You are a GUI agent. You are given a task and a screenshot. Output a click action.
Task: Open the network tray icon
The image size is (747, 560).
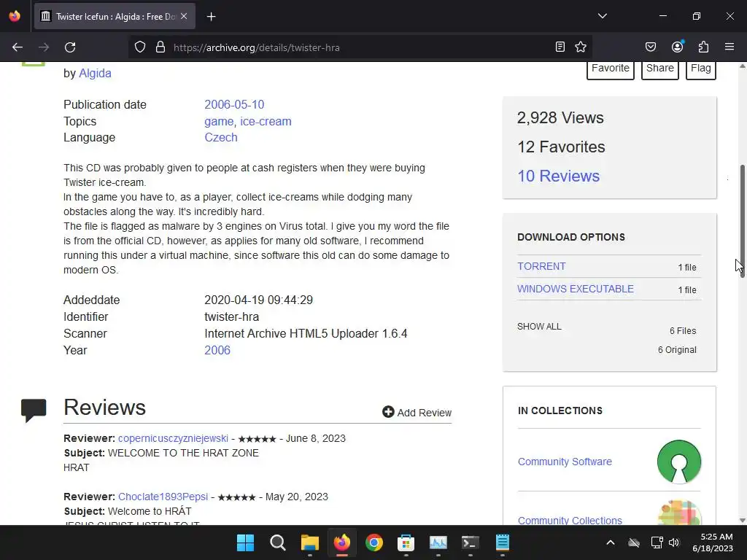[657, 542]
